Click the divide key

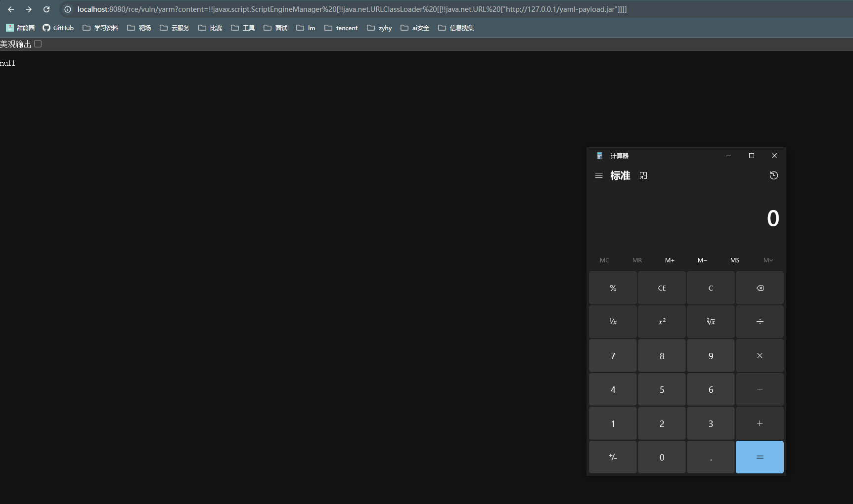[760, 322]
